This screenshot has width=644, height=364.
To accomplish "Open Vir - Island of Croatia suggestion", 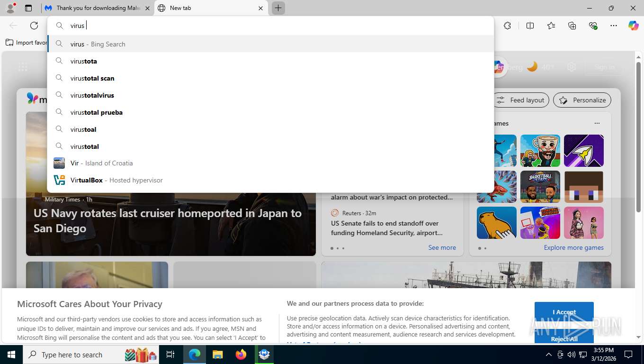I will pos(270,163).
